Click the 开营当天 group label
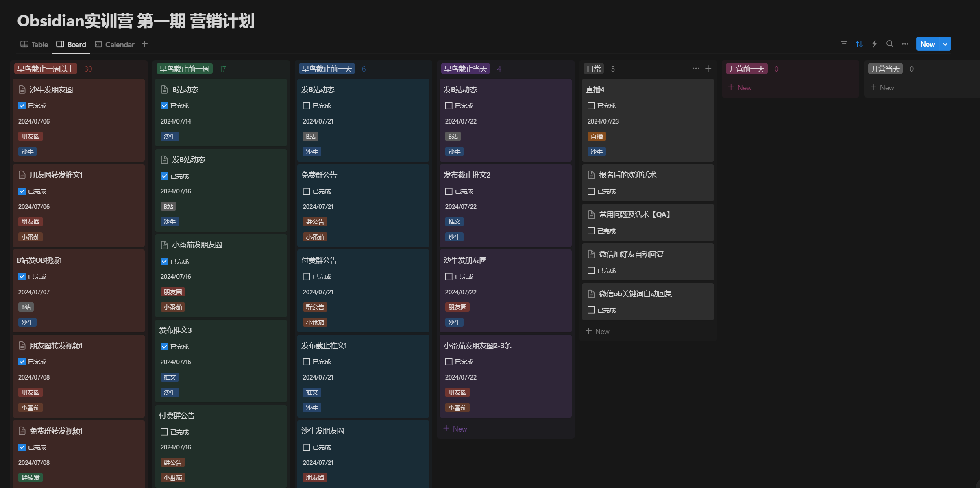980x488 pixels. [885, 69]
